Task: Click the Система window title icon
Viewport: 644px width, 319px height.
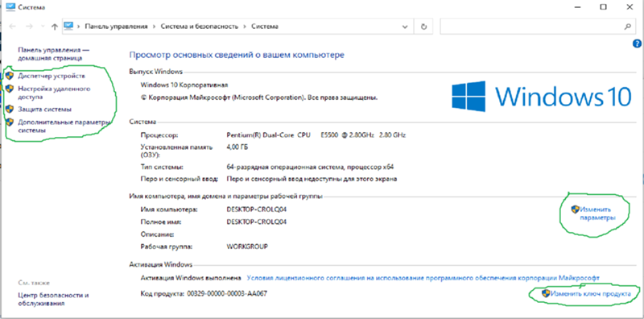Action: (x=10, y=7)
